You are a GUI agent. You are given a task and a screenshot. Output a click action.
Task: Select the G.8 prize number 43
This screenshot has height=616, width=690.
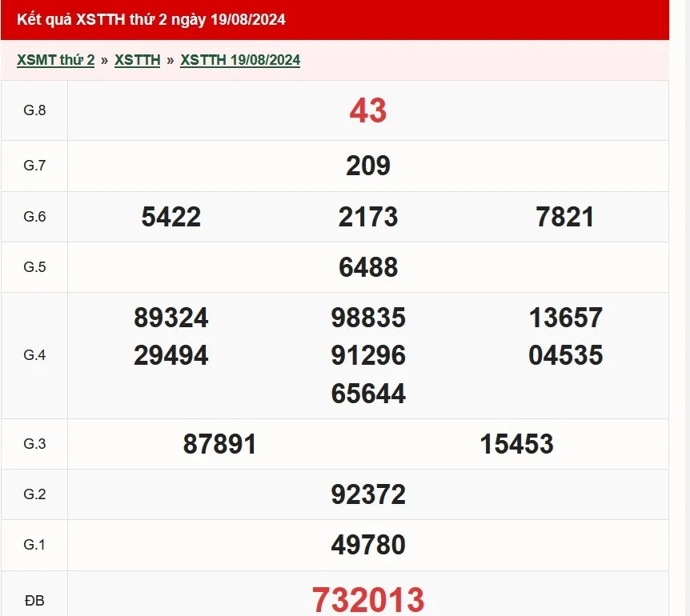click(x=367, y=110)
